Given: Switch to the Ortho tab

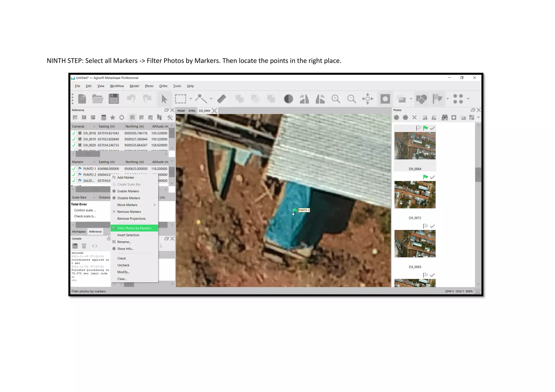Looking at the screenshot, I should [192, 111].
